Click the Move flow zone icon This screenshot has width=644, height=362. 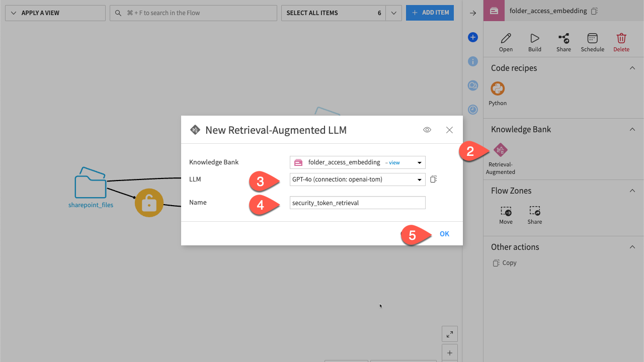coord(506,211)
